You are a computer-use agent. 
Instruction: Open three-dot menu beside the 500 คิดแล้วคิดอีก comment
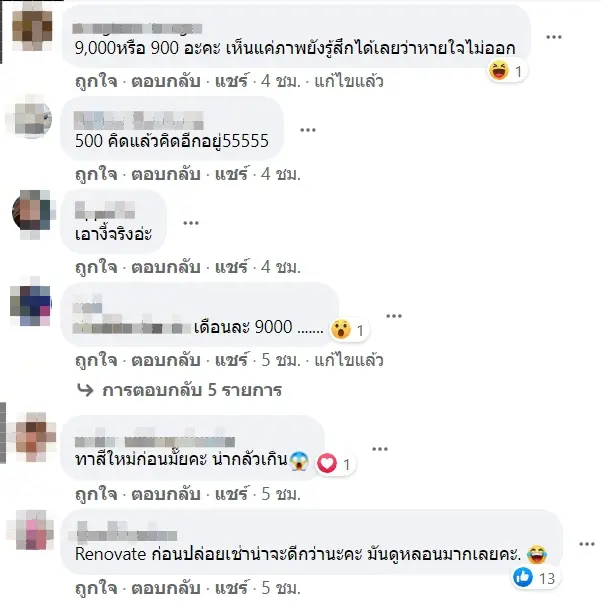tap(308, 130)
